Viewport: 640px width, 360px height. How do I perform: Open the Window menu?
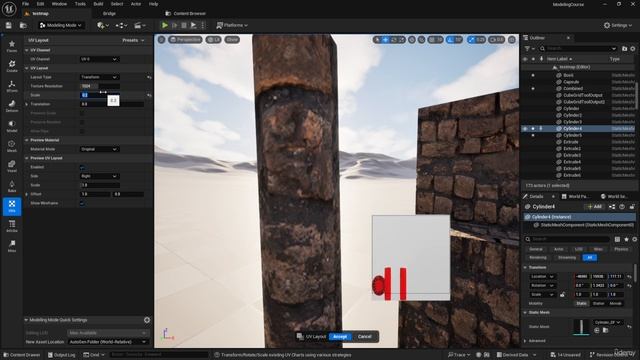tap(59, 4)
